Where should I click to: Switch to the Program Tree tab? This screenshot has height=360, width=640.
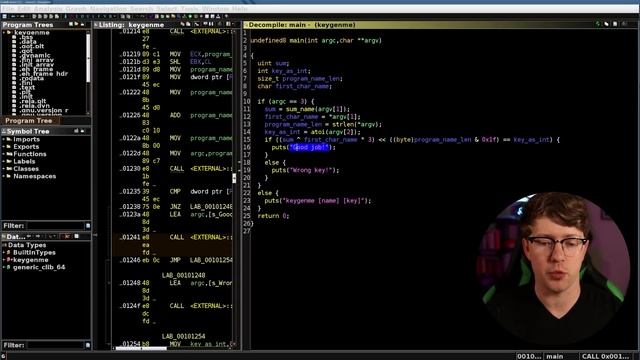(x=29, y=121)
